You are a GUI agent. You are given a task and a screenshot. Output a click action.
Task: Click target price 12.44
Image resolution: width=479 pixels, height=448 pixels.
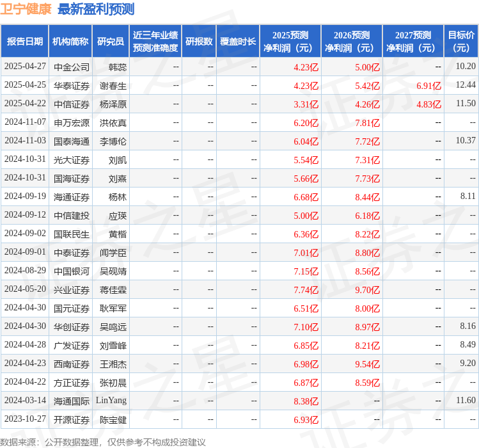click(466, 84)
